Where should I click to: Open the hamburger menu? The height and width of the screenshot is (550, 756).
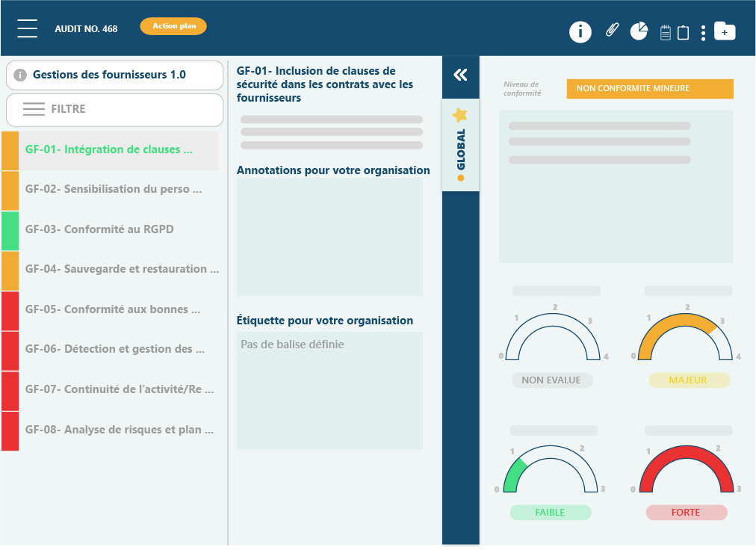[28, 28]
